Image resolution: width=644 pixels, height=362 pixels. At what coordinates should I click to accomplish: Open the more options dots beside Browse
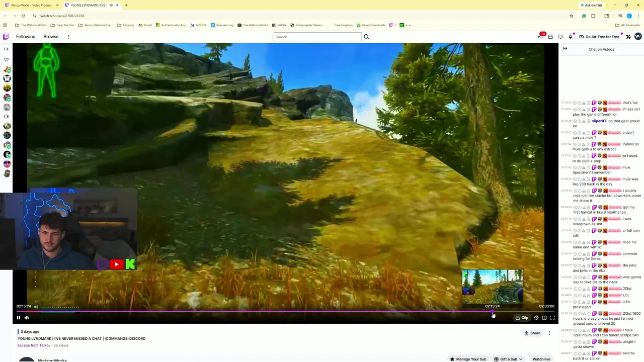tap(68, 37)
